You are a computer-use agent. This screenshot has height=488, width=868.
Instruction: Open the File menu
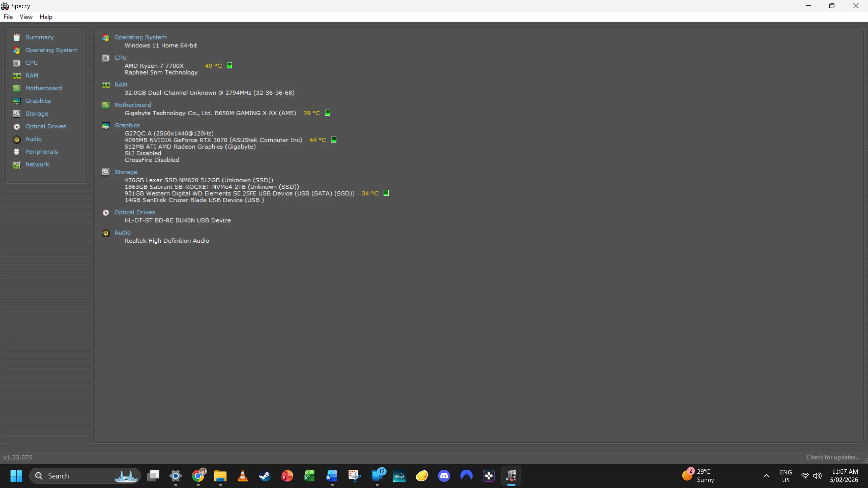(x=8, y=17)
